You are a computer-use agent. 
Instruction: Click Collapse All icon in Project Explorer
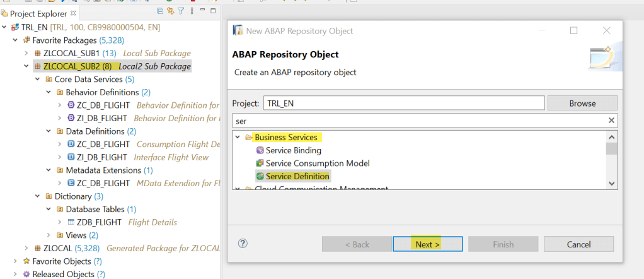pos(161,11)
